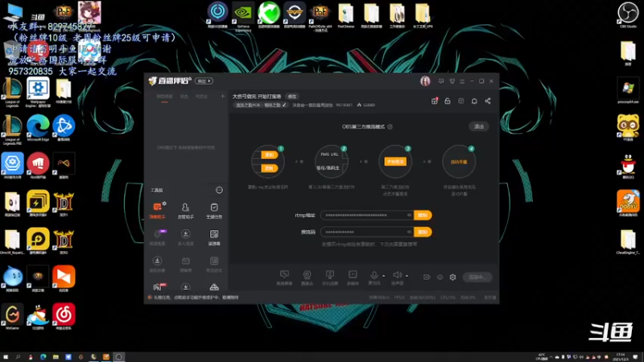Viewport: 644px width, 362px height.
Task: Select the third scene tab
Action: pyautogui.click(x=201, y=97)
